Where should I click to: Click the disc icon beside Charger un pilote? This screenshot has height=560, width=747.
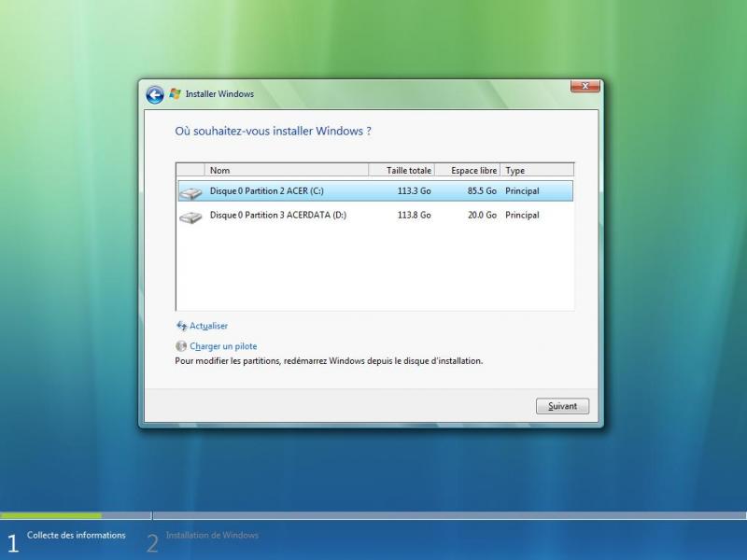pos(181,346)
